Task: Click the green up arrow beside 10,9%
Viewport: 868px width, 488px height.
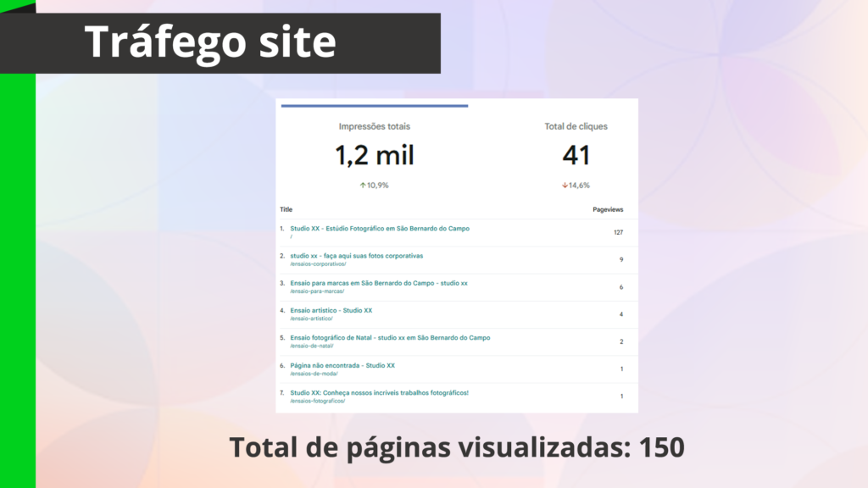Action: tap(363, 185)
